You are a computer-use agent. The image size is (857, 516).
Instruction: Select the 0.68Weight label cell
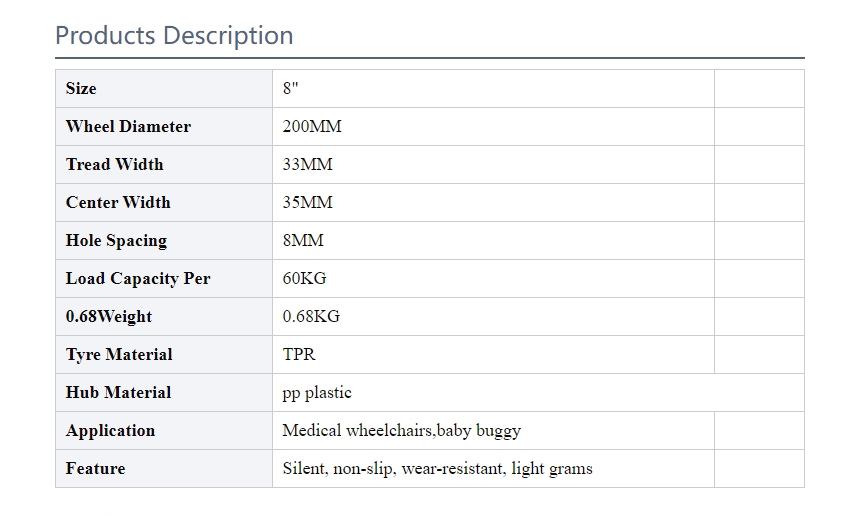(164, 316)
